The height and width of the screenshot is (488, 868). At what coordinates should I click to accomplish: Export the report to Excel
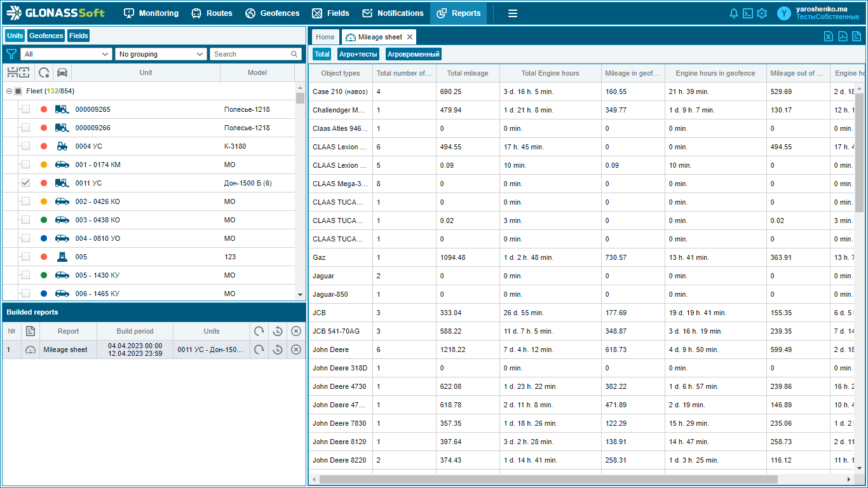tap(829, 36)
